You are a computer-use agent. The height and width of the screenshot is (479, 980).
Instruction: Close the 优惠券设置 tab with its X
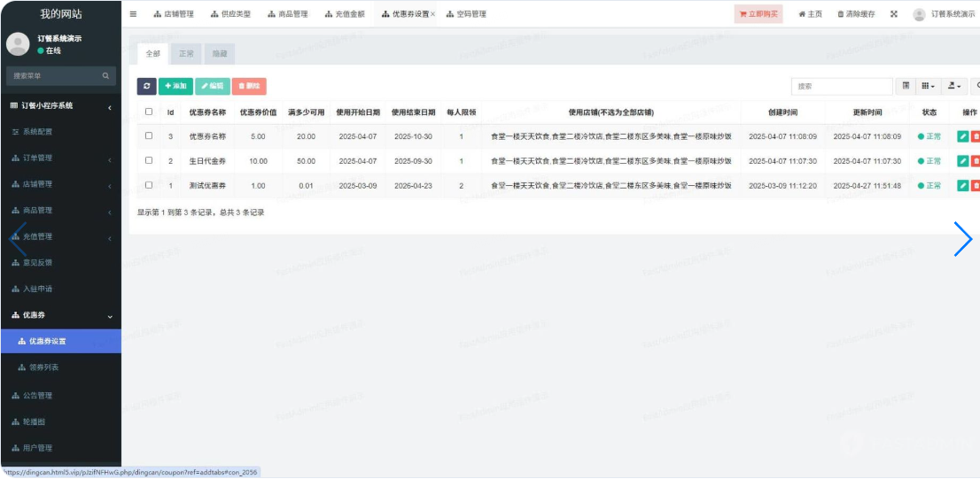[x=432, y=14]
